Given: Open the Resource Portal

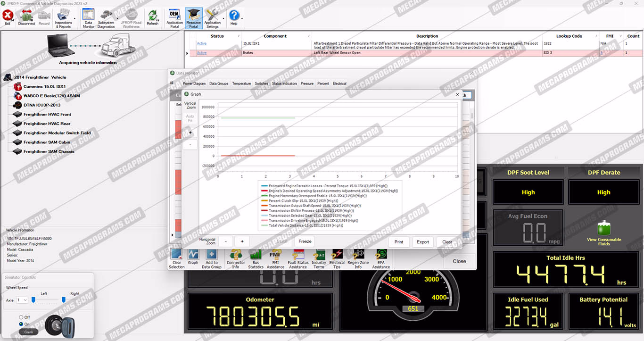Looking at the screenshot, I should 193,19.
